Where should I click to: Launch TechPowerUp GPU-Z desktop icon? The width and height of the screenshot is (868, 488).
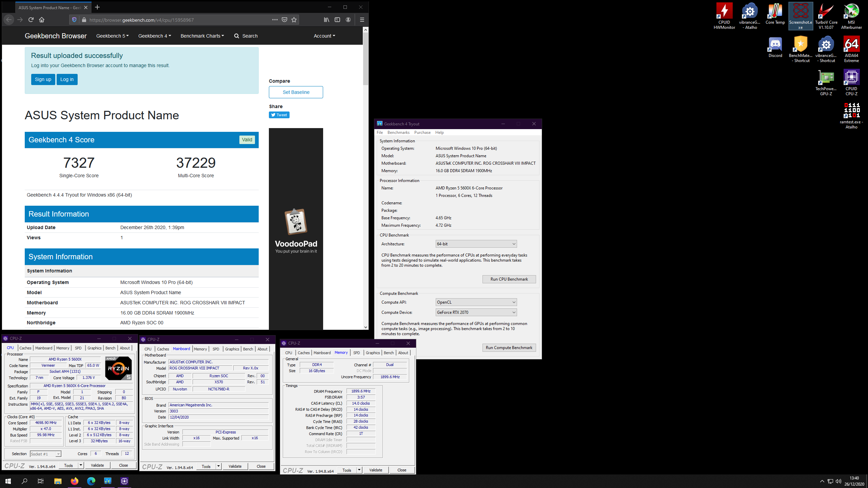(826, 83)
